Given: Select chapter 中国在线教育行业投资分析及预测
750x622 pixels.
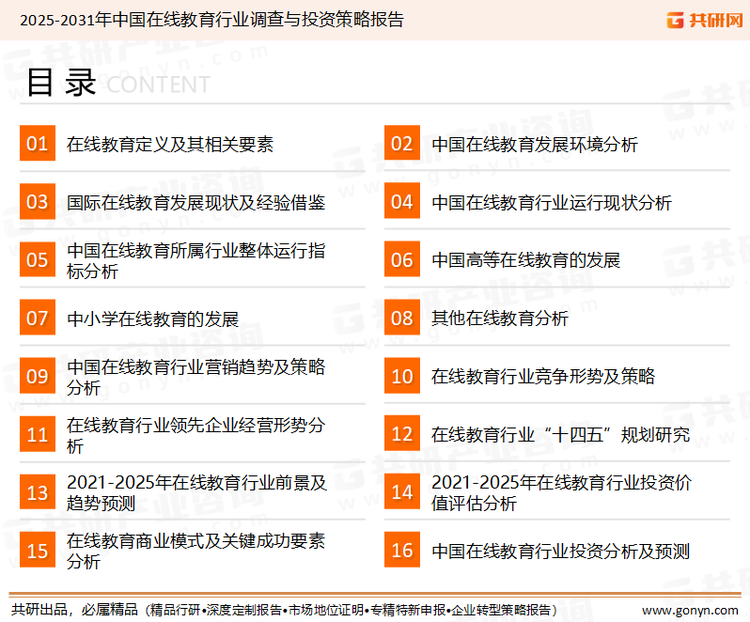Looking at the screenshot, I should coord(561,551).
